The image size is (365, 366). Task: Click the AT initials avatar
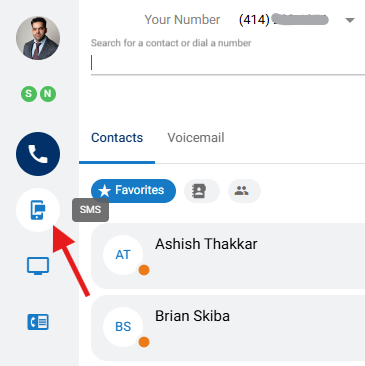pyautogui.click(x=123, y=255)
